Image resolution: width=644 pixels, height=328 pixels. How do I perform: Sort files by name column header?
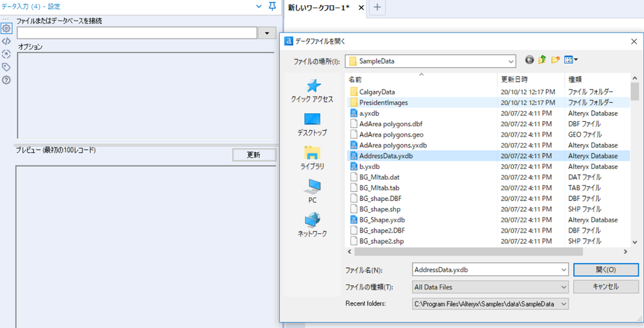422,79
